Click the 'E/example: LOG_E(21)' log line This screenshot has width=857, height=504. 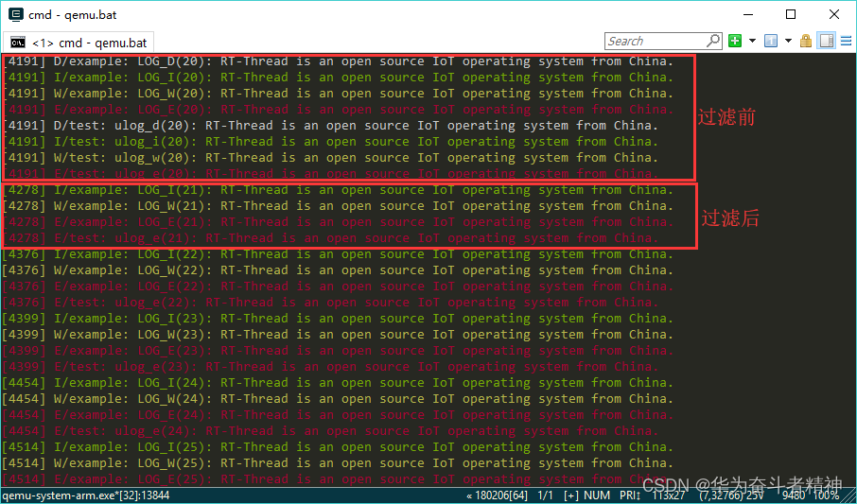click(338, 222)
